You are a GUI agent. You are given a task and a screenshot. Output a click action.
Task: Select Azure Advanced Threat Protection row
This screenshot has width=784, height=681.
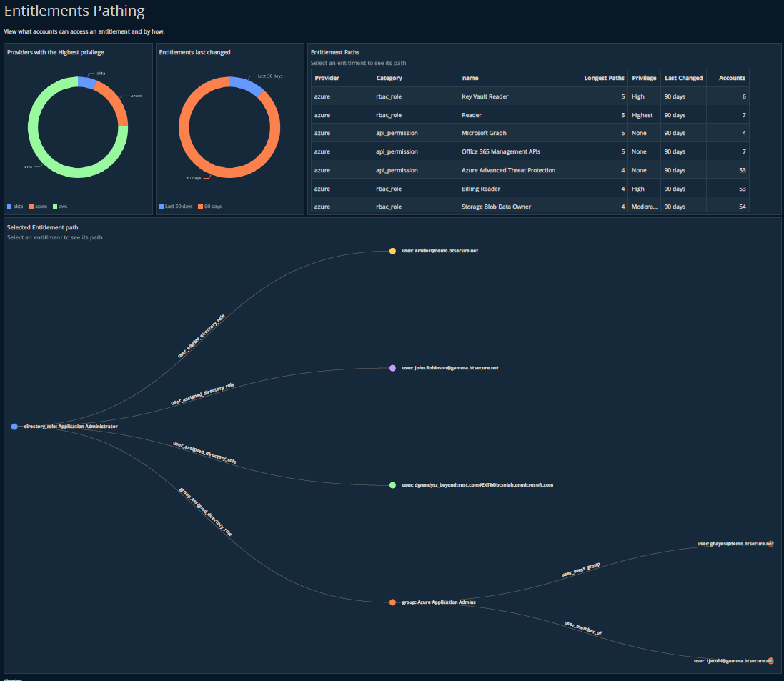tap(530, 170)
